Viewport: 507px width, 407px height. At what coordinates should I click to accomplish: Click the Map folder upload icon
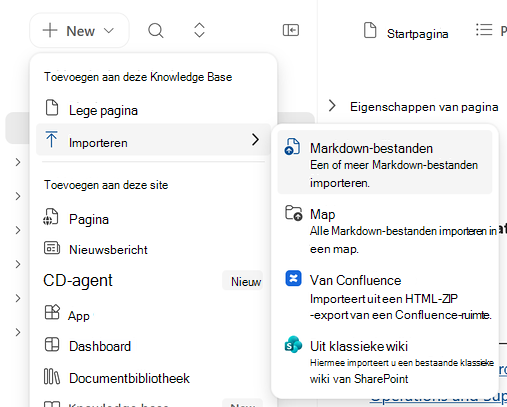coord(293,213)
